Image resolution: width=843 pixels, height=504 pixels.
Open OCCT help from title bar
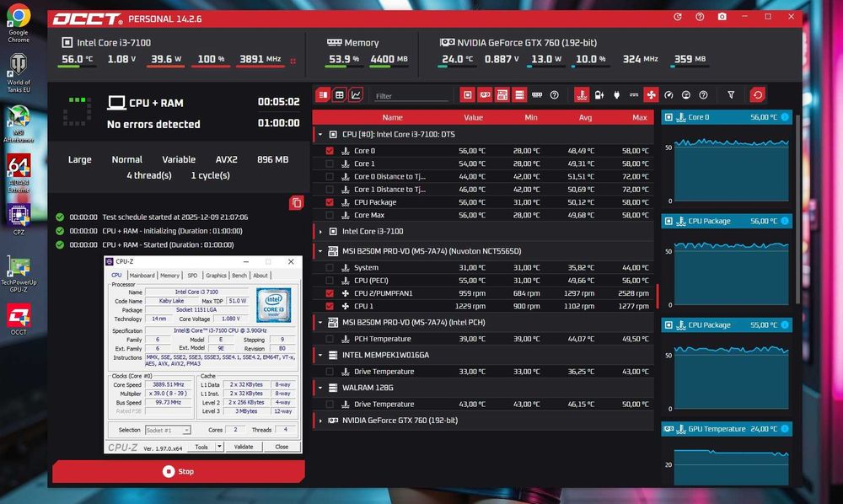pos(700,17)
